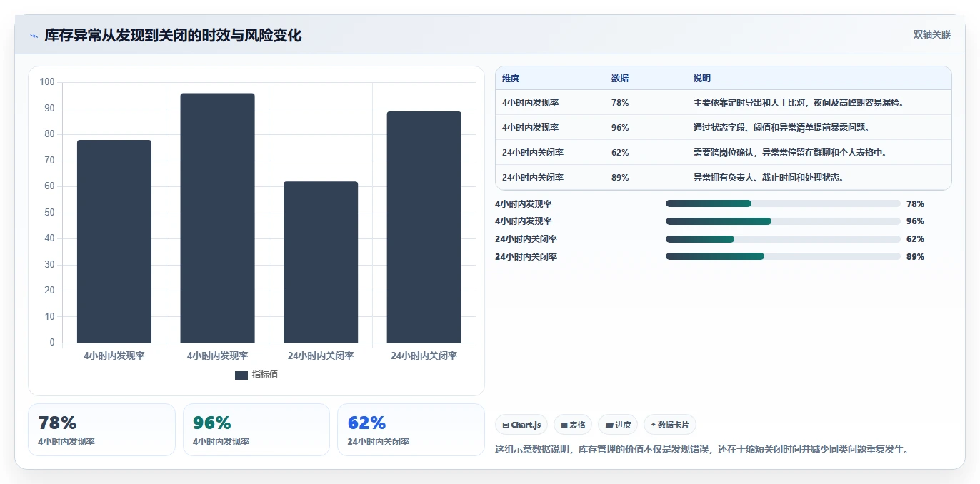This screenshot has width=980, height=484.
Task: Open the 78% stat card
Action: point(101,430)
